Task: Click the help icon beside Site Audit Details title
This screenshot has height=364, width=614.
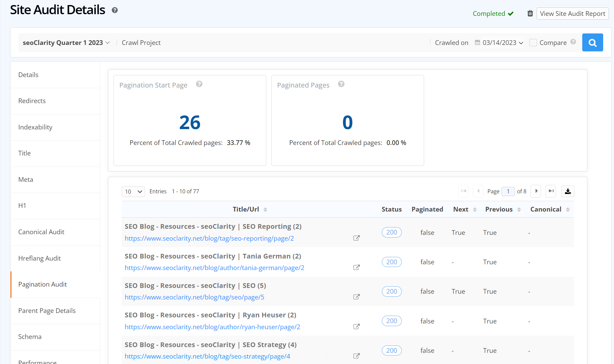Action: (x=115, y=10)
